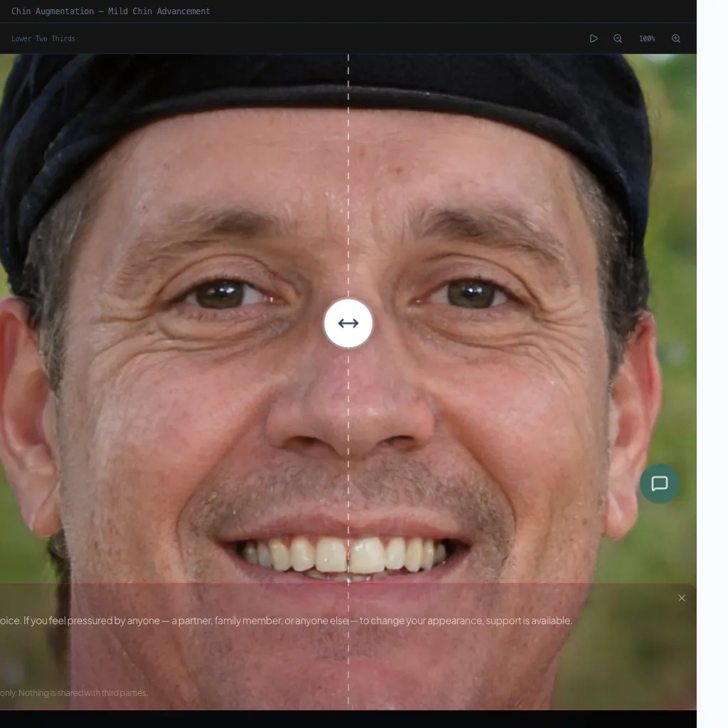Dismiss the support notice with the X
The height and width of the screenshot is (728, 728).
681,598
